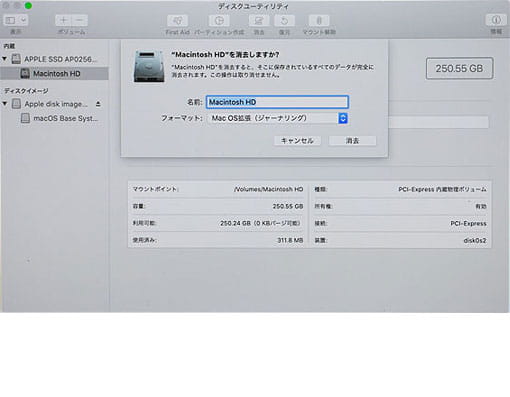The height and width of the screenshot is (397, 510).
Task: Select Apple disk image in sidebar
Action: click(x=50, y=104)
